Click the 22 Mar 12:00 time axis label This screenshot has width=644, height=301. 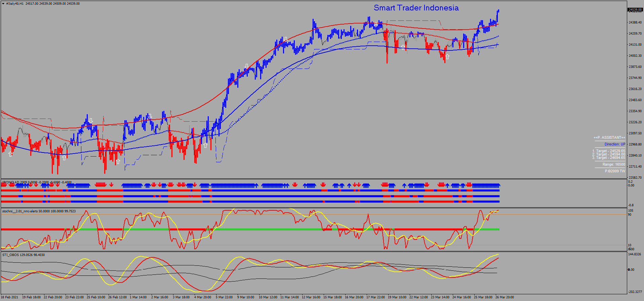(418, 297)
